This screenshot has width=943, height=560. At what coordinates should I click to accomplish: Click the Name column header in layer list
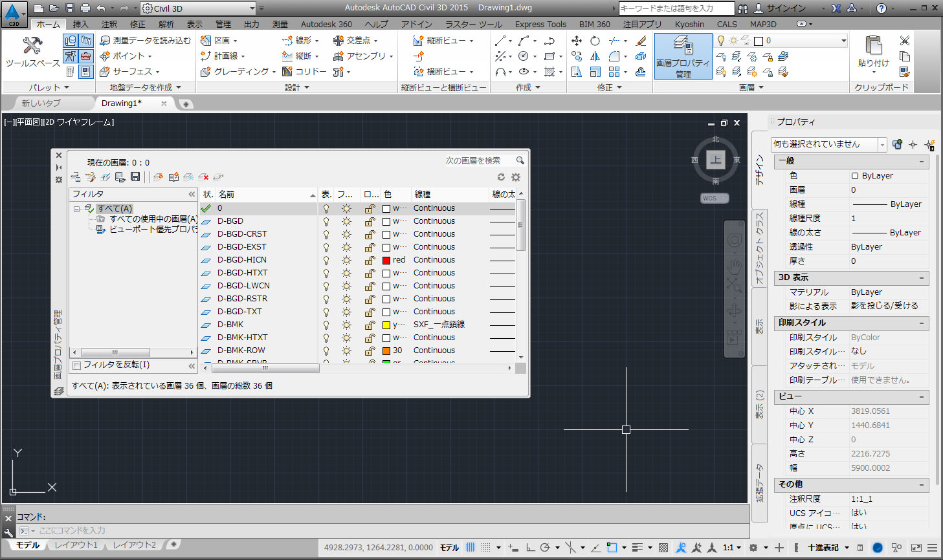(266, 194)
